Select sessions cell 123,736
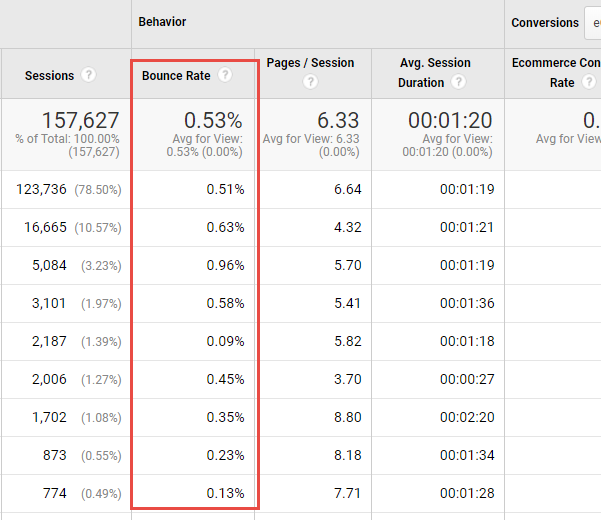601x520 pixels. coord(41,189)
